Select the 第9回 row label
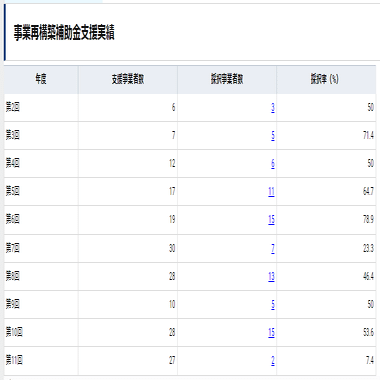Viewport: 380px width, 380px height. [13, 304]
